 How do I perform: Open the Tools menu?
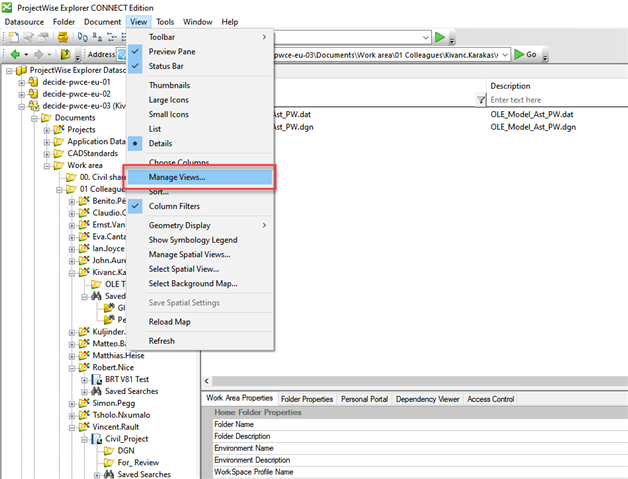pos(165,22)
